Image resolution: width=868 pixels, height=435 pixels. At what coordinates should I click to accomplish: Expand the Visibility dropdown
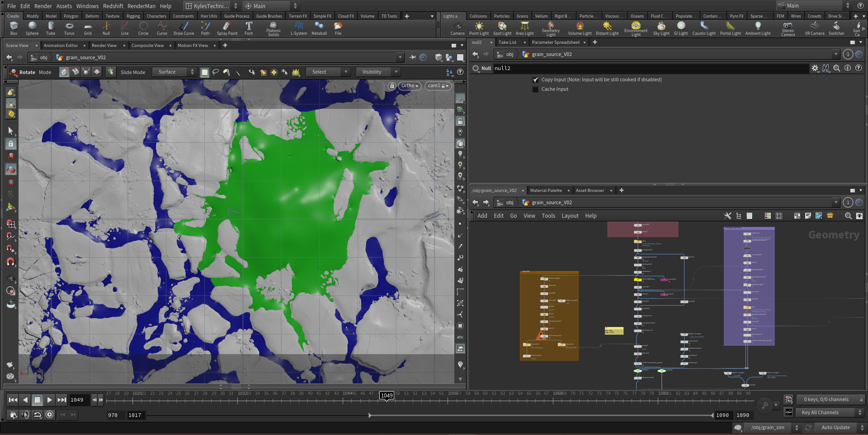pyautogui.click(x=377, y=72)
